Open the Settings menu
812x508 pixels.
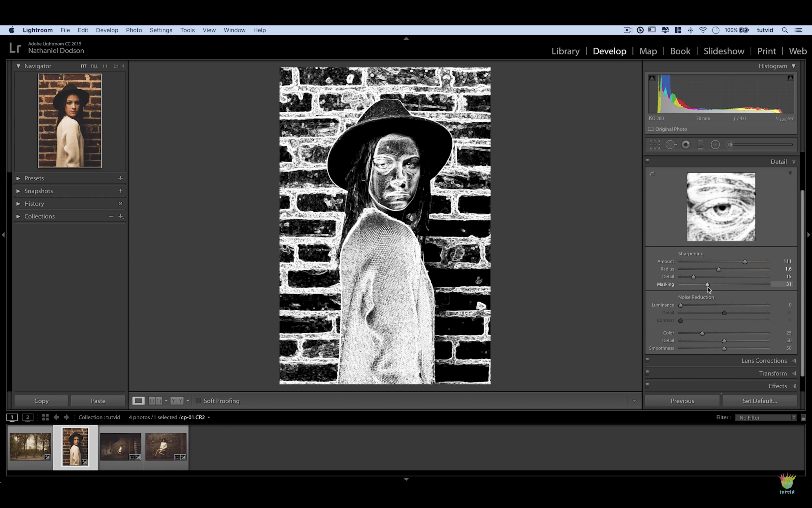161,30
